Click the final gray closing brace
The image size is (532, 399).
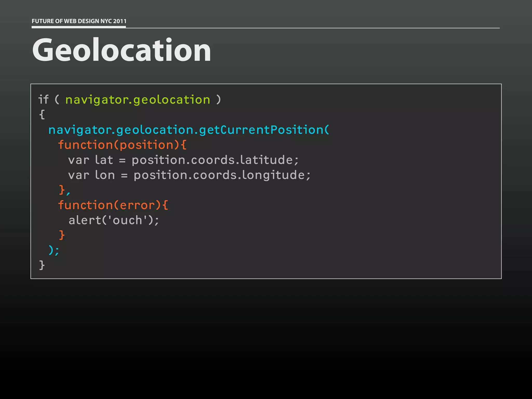tap(42, 265)
